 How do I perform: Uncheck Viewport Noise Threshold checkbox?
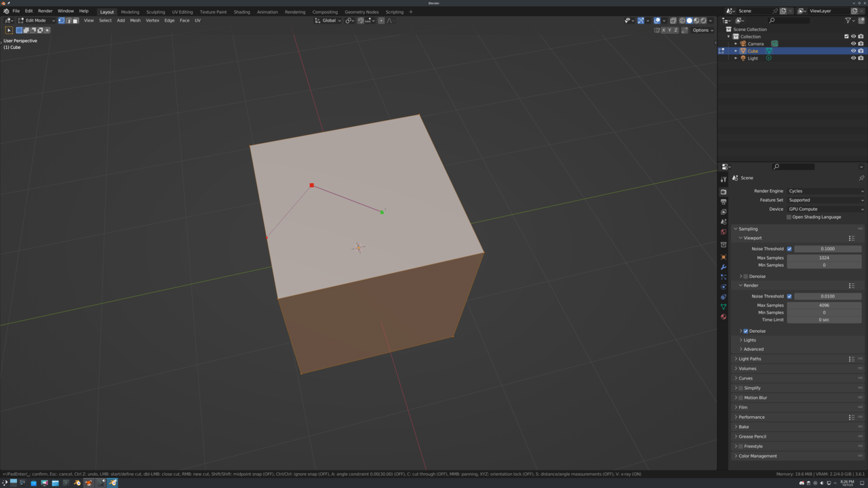pos(789,249)
